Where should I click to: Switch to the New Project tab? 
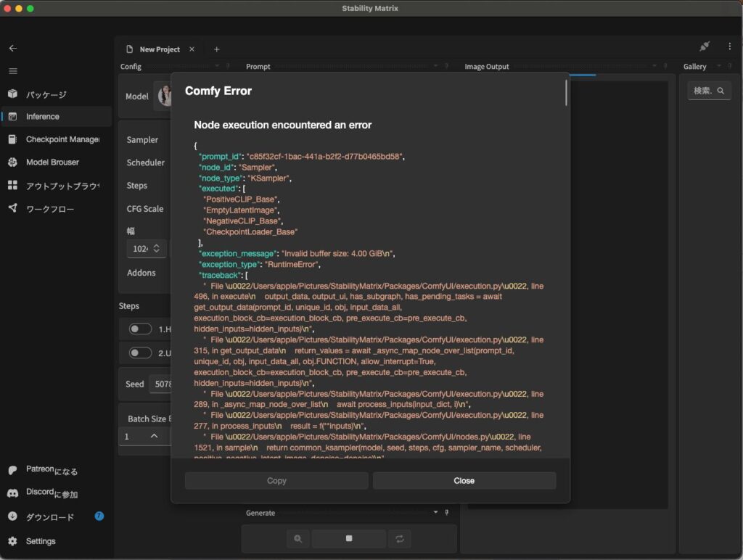coord(160,49)
